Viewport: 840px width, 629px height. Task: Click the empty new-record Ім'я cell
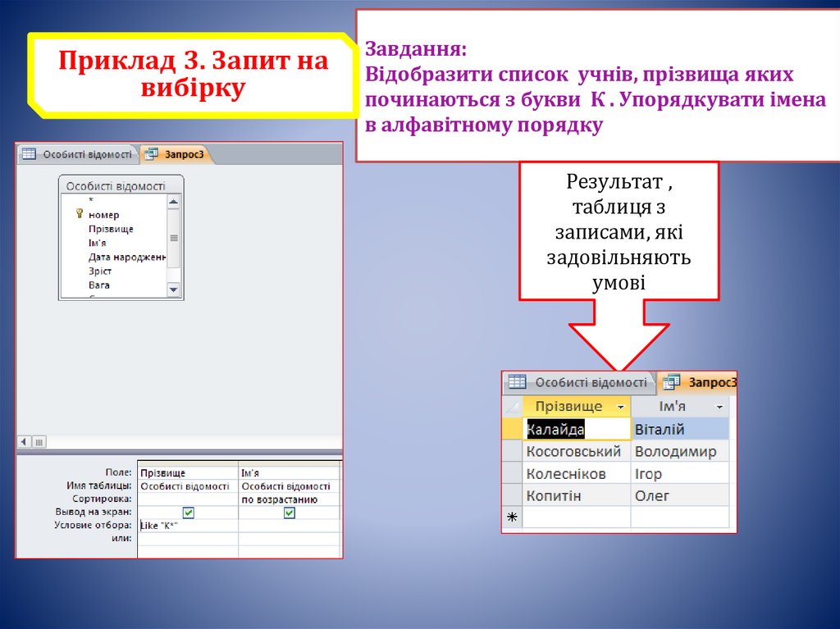tap(680, 517)
